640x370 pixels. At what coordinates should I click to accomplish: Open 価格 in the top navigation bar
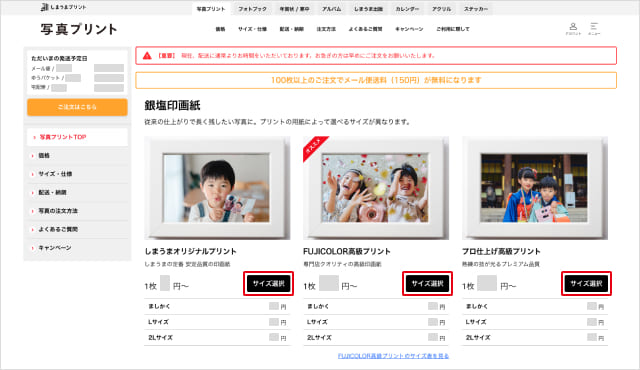coord(220,29)
